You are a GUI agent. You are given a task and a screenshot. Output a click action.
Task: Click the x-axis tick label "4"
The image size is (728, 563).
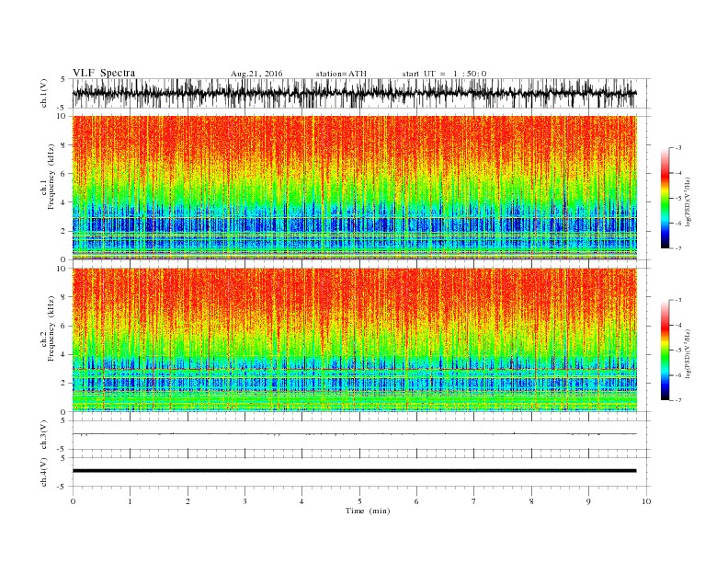[x=301, y=501]
